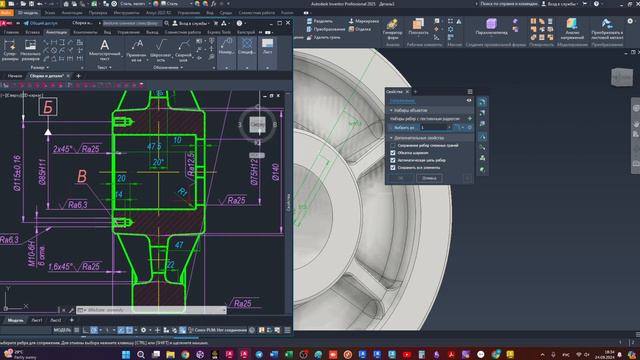Open the View (Вид) ribbon tab in AutoCAD
The height and width of the screenshot is (360, 640).
(107, 32)
